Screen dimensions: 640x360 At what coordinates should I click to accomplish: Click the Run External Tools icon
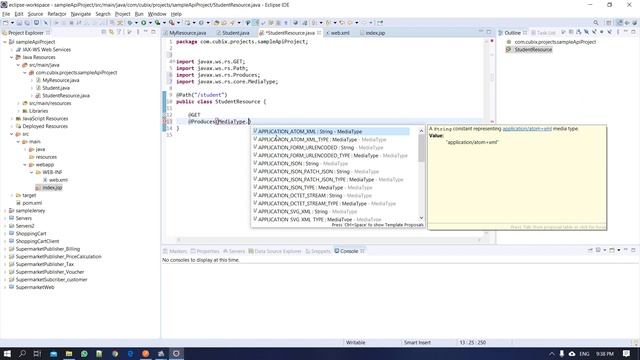click(x=172, y=23)
